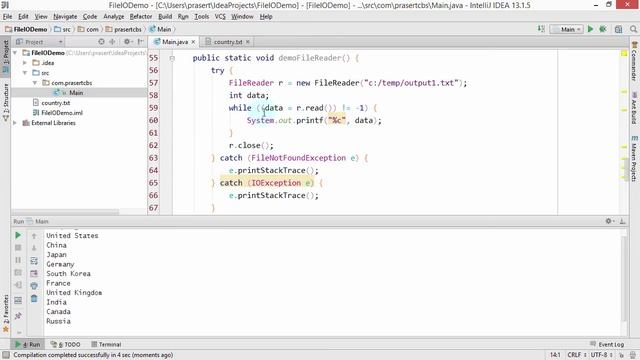This screenshot has height=360, width=640.
Task: Close the country.txt editor tab
Action: (x=248, y=42)
